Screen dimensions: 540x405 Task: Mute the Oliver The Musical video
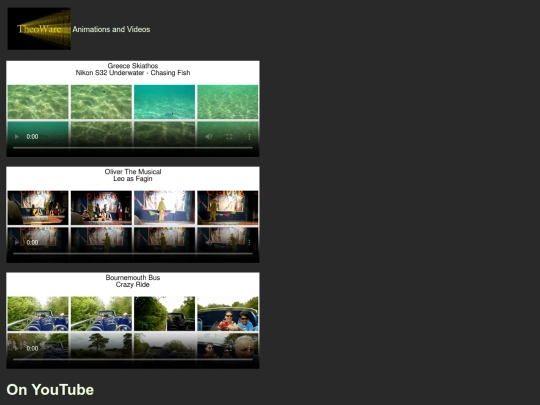209,242
